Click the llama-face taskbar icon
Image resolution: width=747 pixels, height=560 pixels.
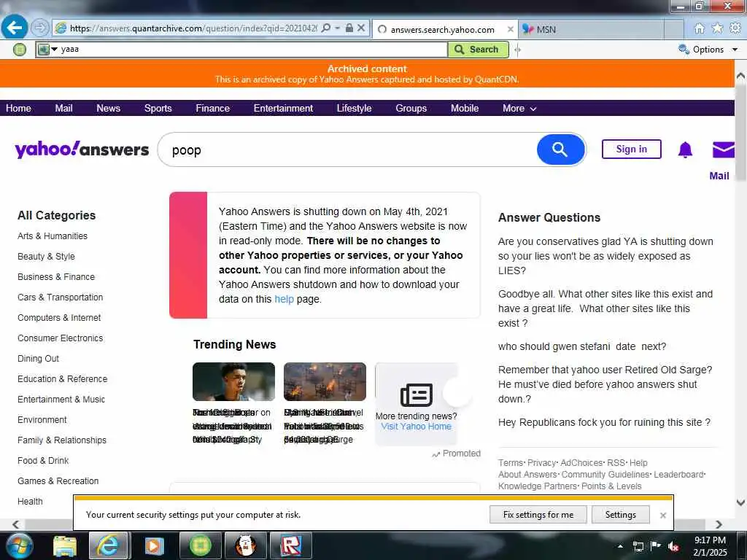pos(246,545)
